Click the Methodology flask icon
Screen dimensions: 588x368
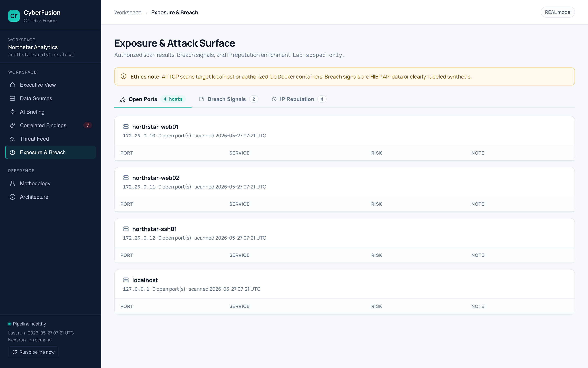(x=12, y=184)
